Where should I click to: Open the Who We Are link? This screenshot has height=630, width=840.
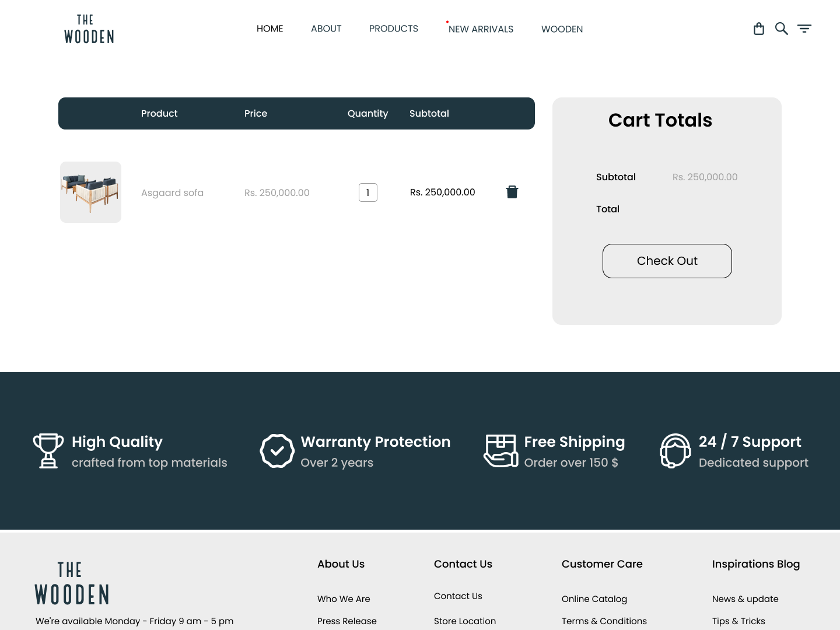pos(344,598)
